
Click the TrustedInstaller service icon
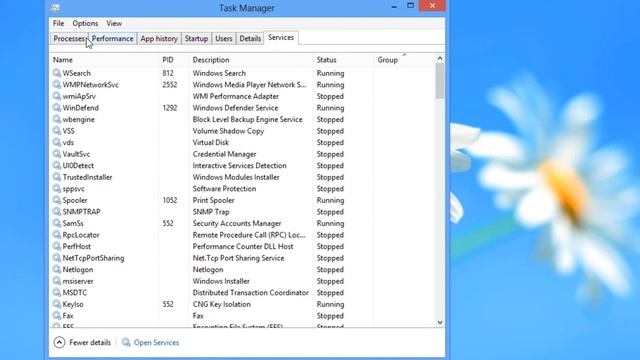[x=57, y=177]
